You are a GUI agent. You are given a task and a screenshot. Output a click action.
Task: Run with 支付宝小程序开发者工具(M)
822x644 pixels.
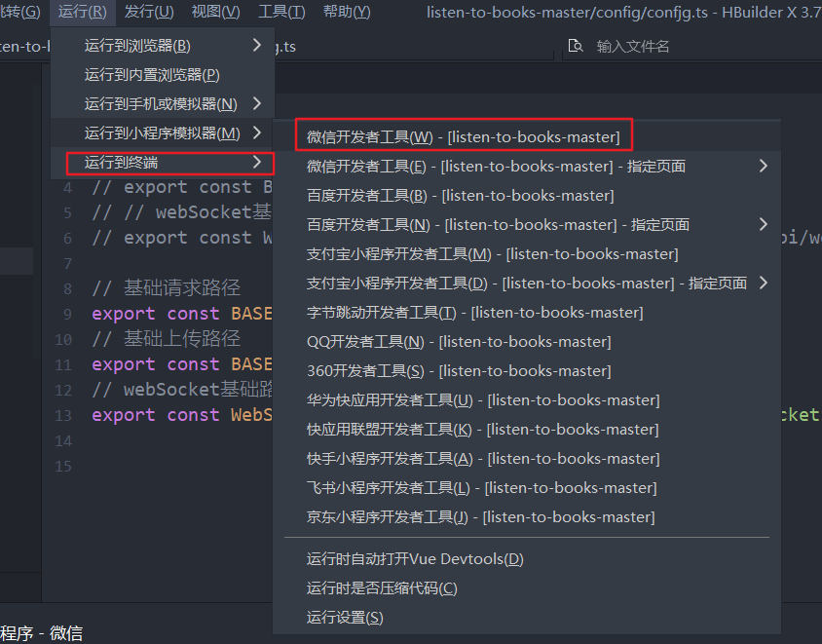[527, 254]
